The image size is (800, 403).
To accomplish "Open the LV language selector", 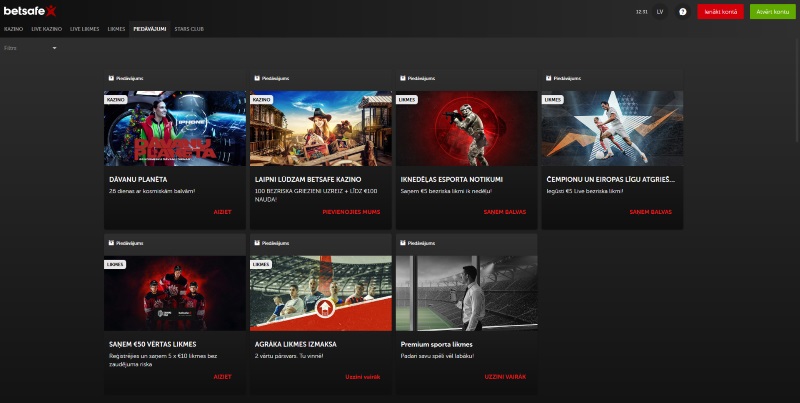I will point(660,12).
